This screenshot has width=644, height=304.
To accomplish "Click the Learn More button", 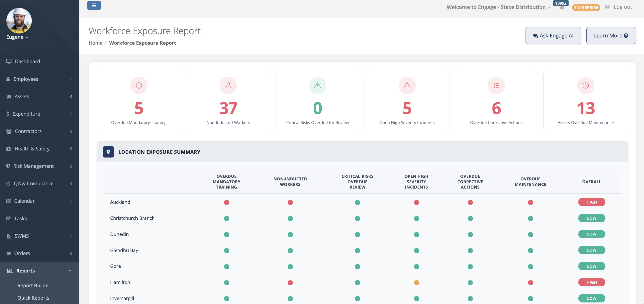I will pos(611,35).
